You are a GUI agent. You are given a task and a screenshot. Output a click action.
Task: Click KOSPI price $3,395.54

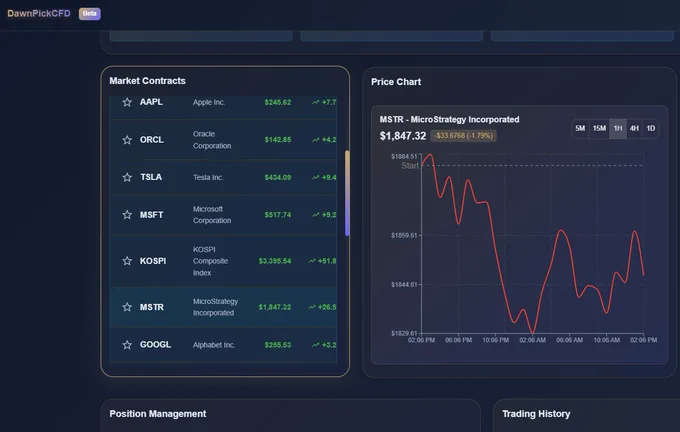(275, 261)
